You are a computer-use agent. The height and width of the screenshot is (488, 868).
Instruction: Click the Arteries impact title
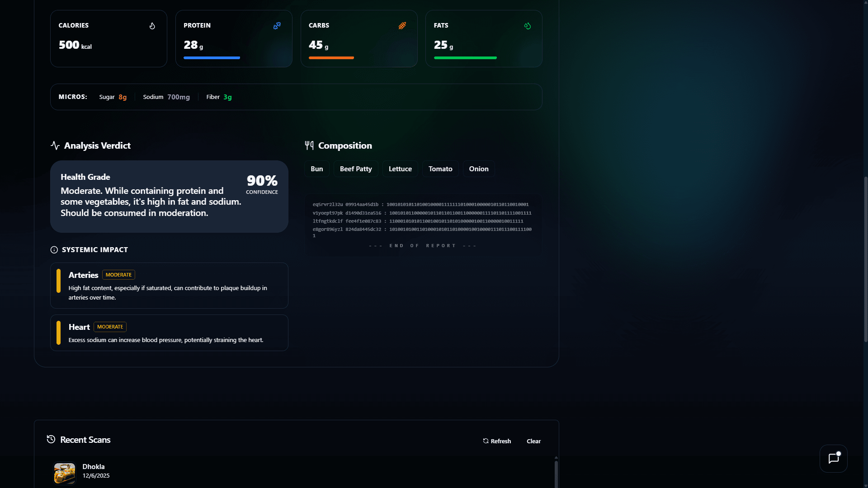click(x=83, y=275)
